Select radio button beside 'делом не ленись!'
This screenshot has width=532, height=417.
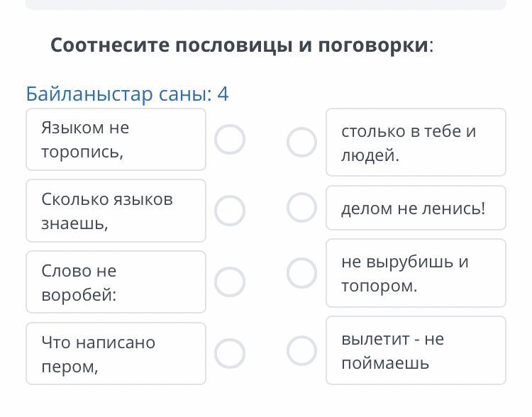pos(301,208)
